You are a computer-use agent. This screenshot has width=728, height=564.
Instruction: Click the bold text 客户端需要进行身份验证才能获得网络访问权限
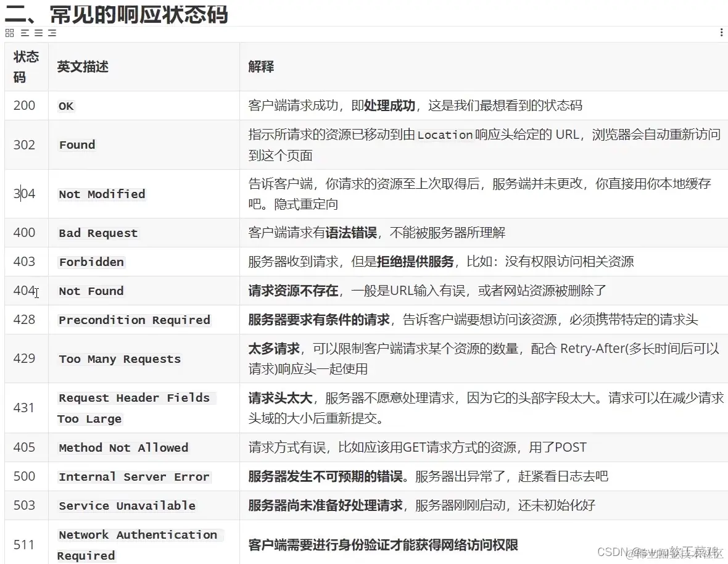(x=383, y=544)
